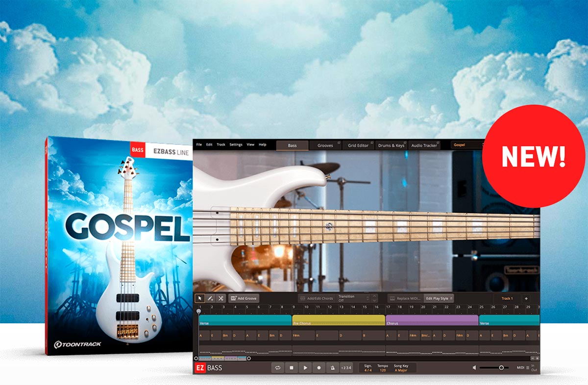Stop playback with the stop button
This screenshot has height=385, width=588.
tap(292, 368)
